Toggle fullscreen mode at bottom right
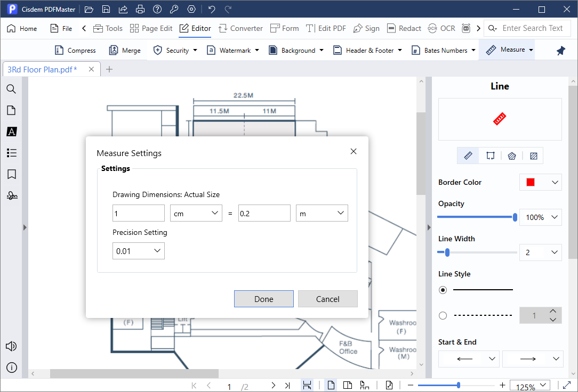 (567, 386)
